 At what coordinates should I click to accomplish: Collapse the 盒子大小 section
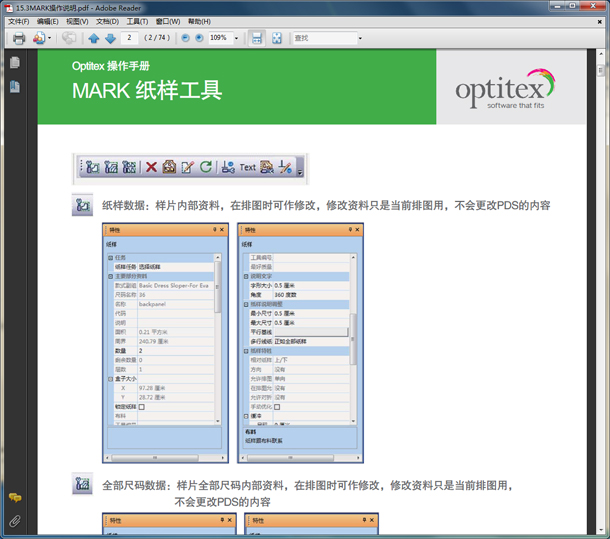[110, 379]
